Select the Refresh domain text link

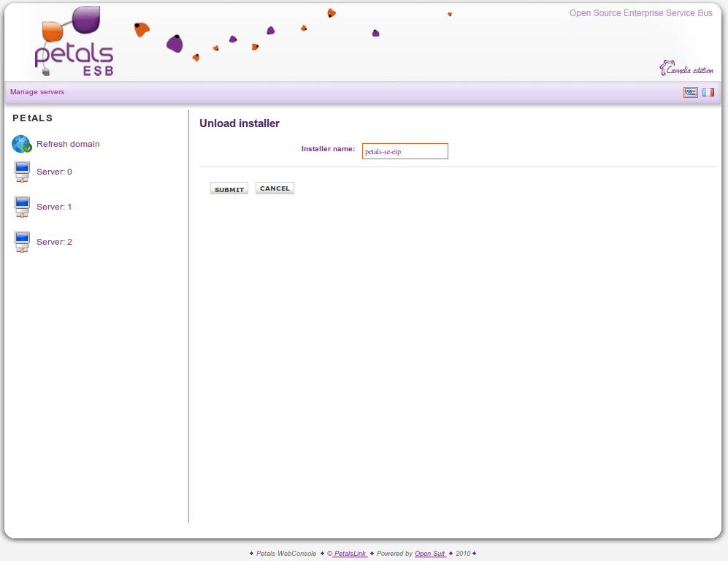coord(68,144)
